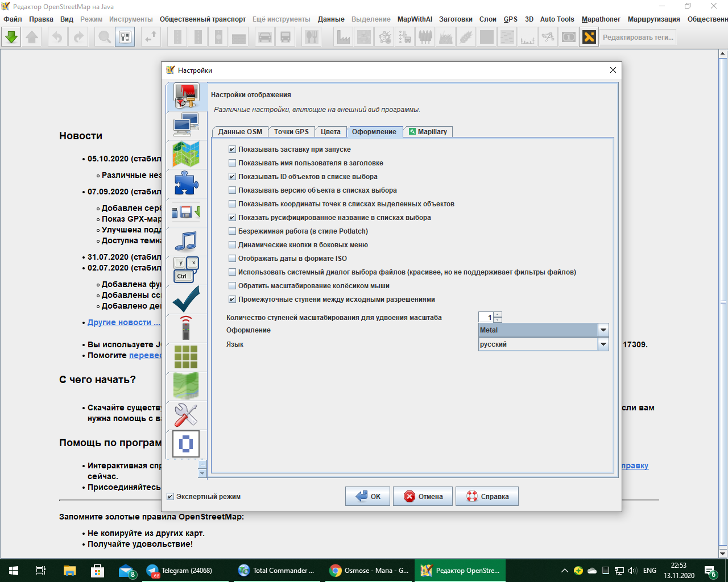Click the undo arrow in the main toolbar

click(x=57, y=38)
